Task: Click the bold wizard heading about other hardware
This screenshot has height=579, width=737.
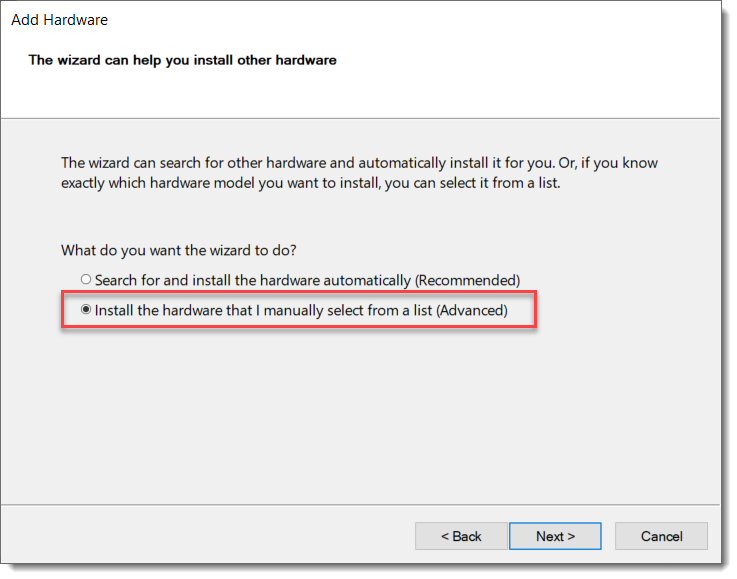Action: 182,60
